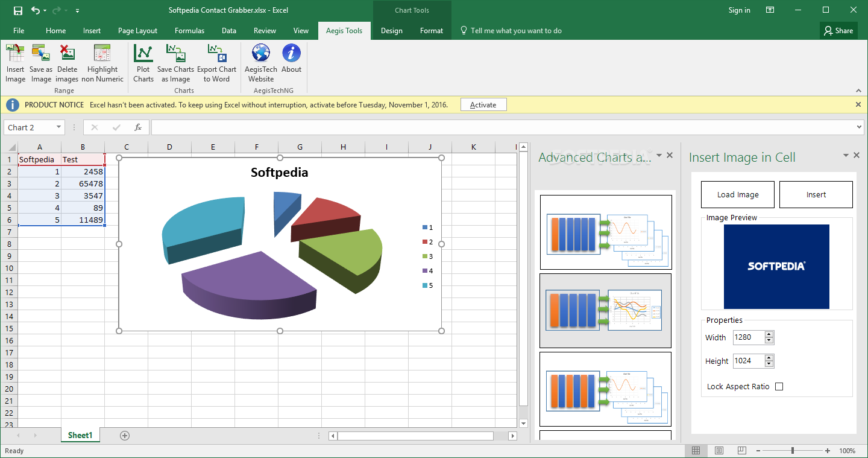868x458 pixels.
Task: Click the 100% zoom level
Action: tap(847, 451)
